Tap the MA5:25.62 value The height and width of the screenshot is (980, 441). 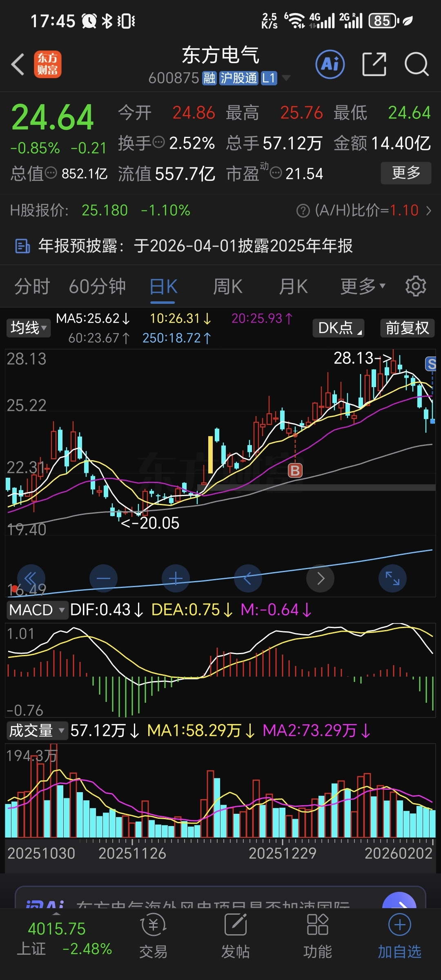93,318
